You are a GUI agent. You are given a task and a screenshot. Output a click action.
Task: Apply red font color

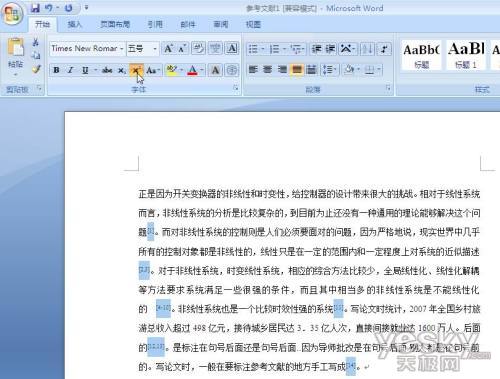192,70
